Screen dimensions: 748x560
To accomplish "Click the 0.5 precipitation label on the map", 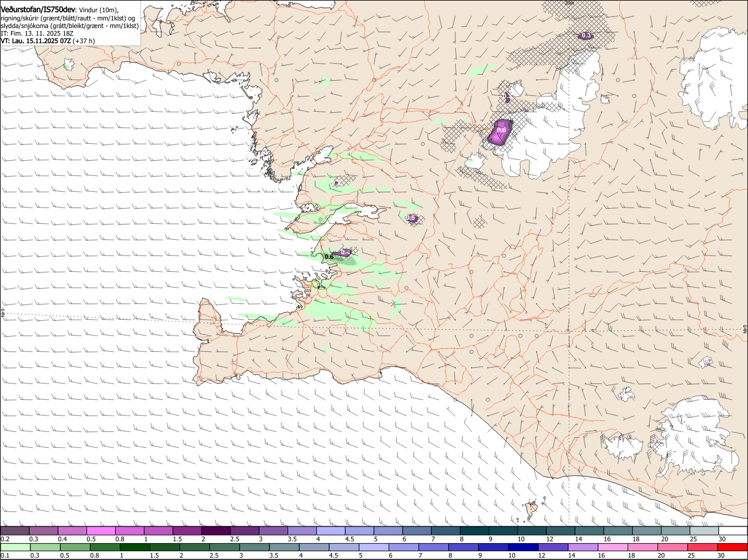I will (411, 218).
